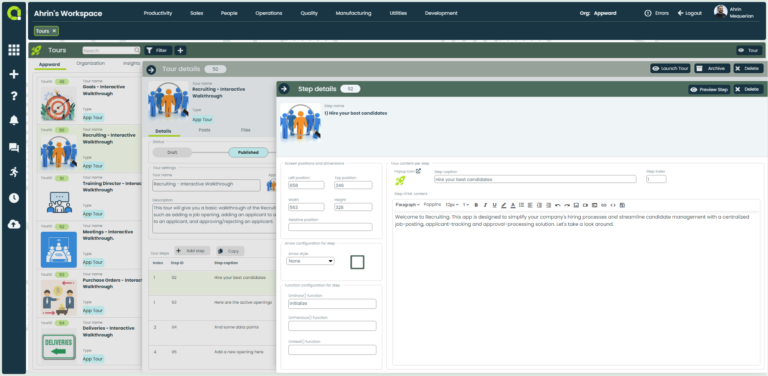
Task: Click the running person icon in the sidebar
Action: (x=14, y=172)
